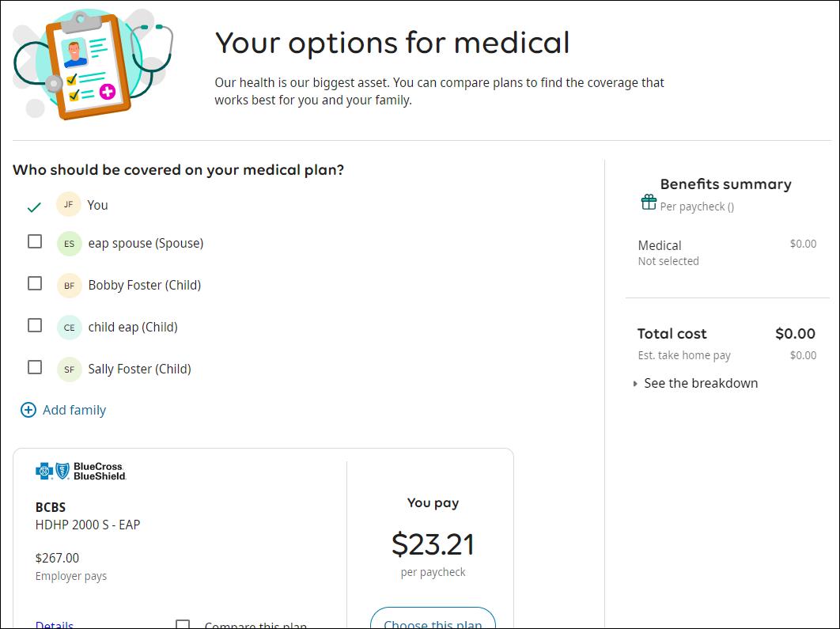Click the JF avatar next to You
The image size is (840, 629).
tap(69, 205)
